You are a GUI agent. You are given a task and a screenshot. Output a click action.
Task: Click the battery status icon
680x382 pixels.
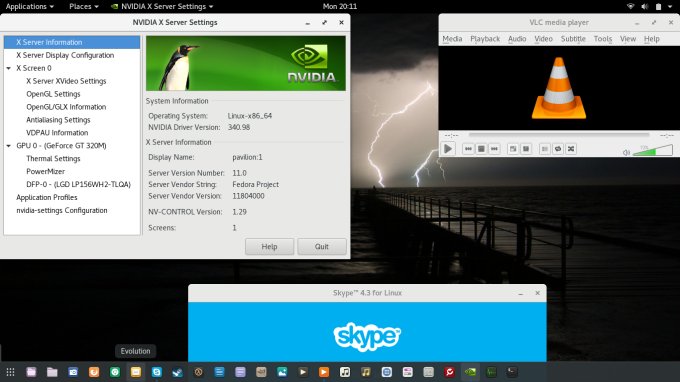pos(658,6)
